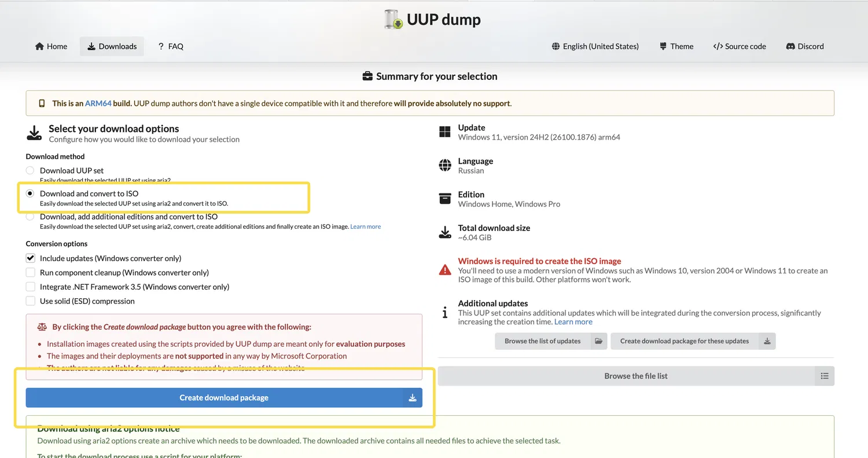Click the download icon on Create download package
The height and width of the screenshot is (458, 868).
[x=413, y=398]
